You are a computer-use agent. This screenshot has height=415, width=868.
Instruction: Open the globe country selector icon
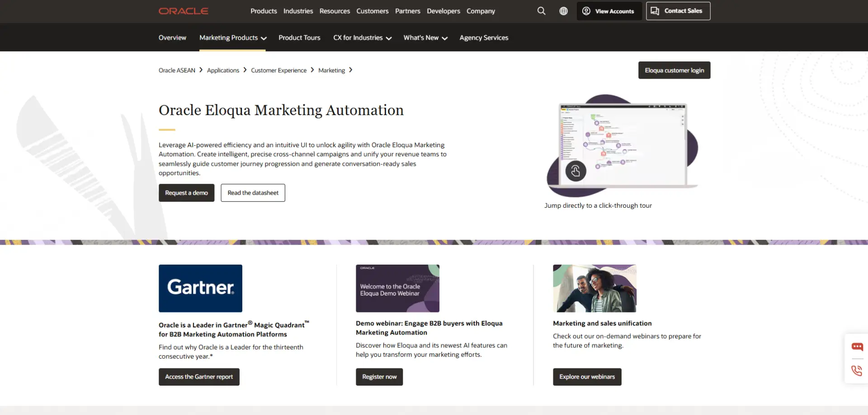(563, 11)
